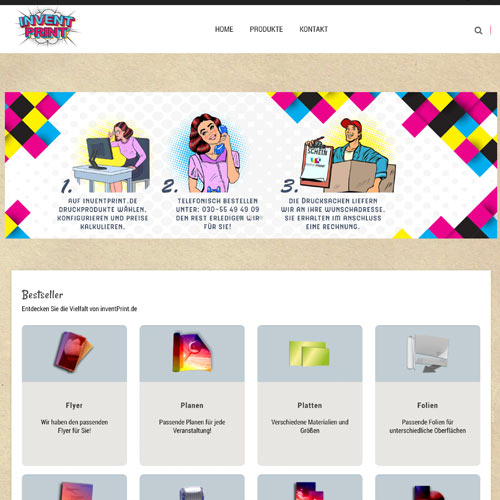Select the Flyer product icon
Screen dimensions: 500x500
73,352
